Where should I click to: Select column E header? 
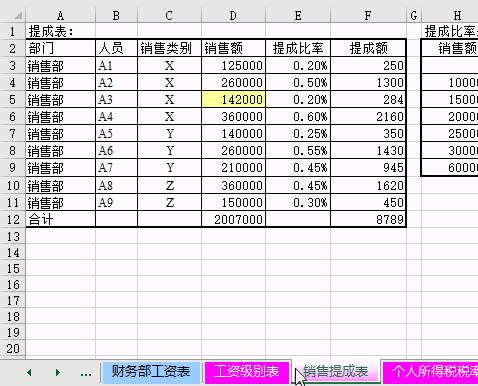[298, 15]
